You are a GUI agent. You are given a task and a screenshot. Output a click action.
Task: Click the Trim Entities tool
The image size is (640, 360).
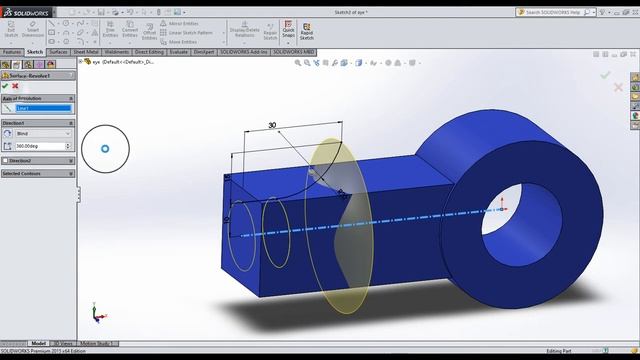click(110, 29)
